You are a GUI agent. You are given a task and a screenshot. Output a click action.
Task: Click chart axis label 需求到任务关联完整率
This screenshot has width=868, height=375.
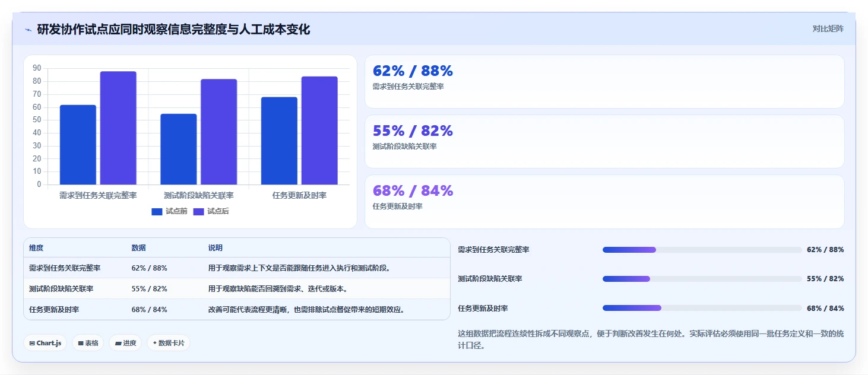pos(98,195)
